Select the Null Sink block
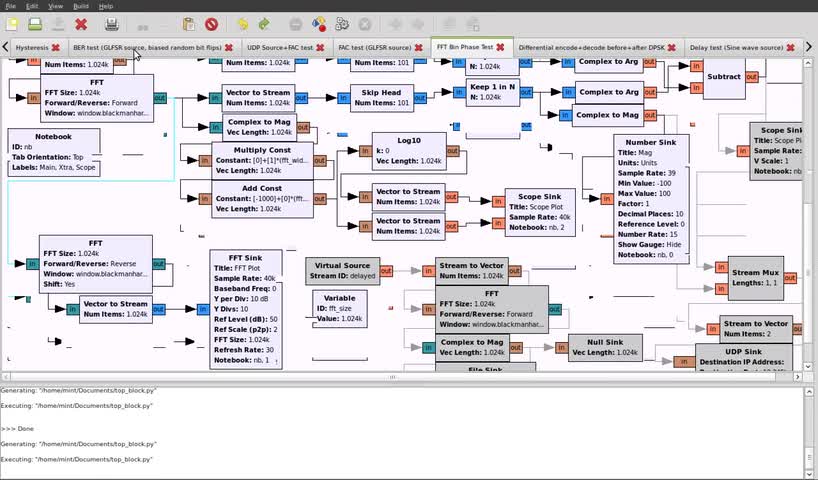 (x=605, y=347)
